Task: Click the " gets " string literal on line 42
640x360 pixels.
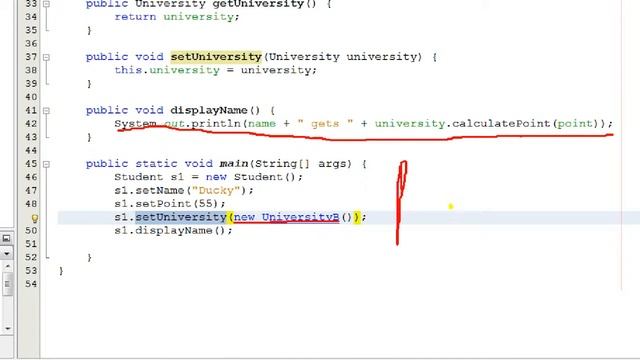Action: click(x=325, y=124)
